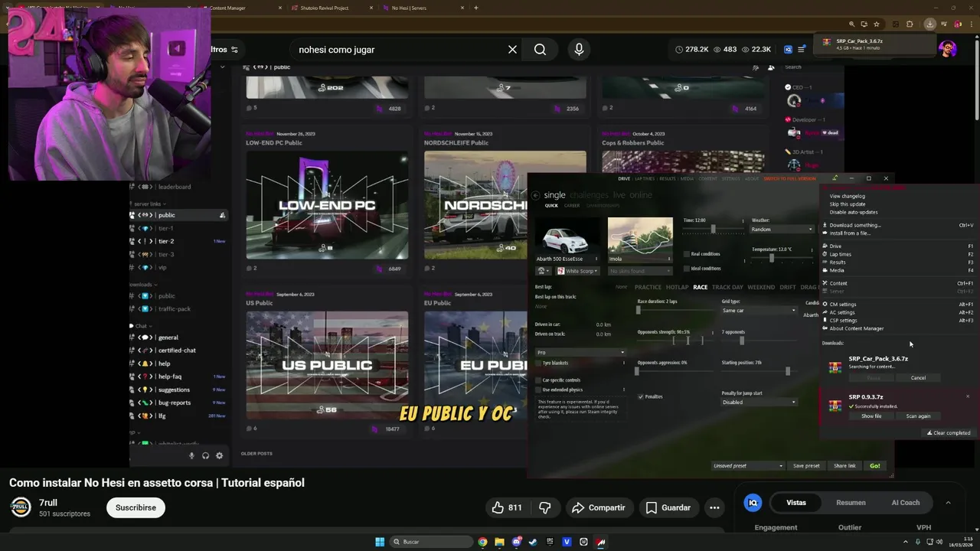
Task: Dismiss the SRP 0.9.3.7z download entry
Action: point(968,396)
